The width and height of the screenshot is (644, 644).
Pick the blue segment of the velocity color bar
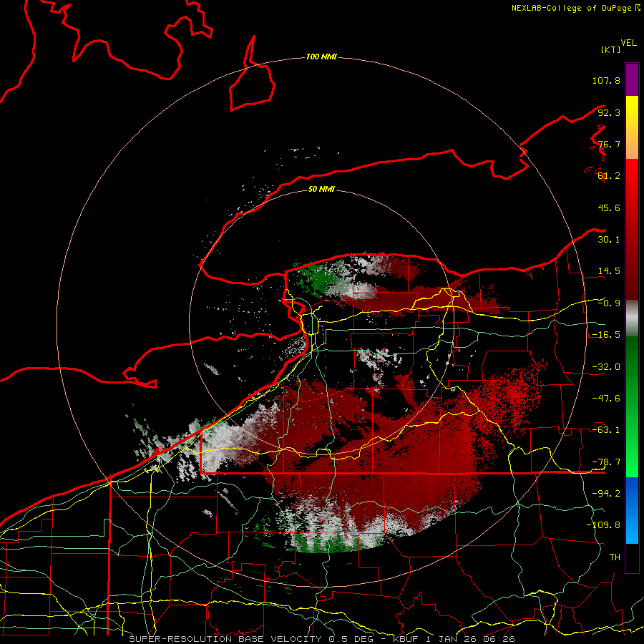(x=632, y=510)
